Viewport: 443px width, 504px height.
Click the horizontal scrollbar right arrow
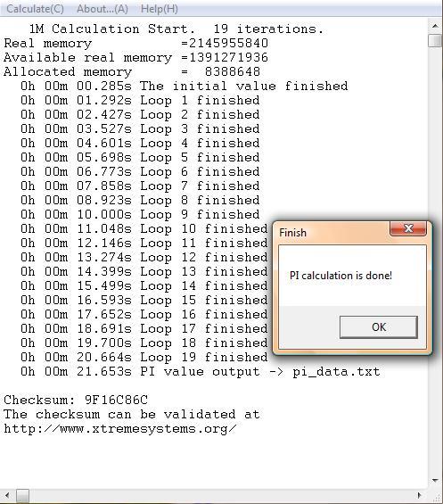420,495
